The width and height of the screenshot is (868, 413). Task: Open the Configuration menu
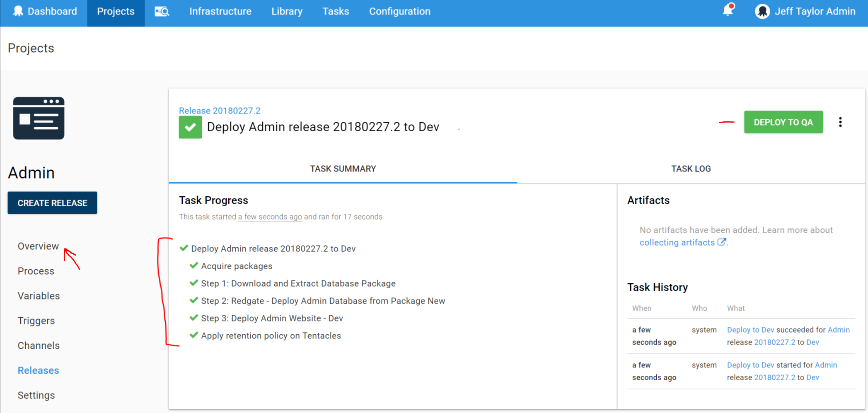[x=400, y=11]
